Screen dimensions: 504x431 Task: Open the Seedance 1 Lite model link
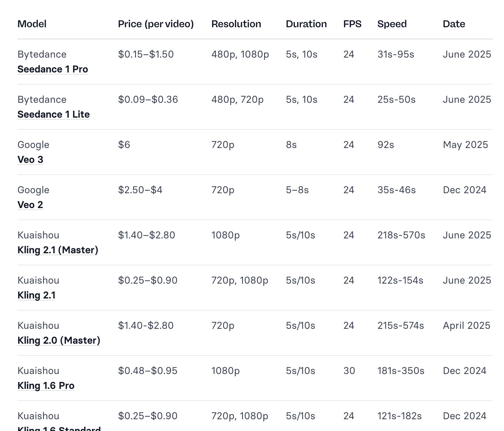(x=54, y=114)
